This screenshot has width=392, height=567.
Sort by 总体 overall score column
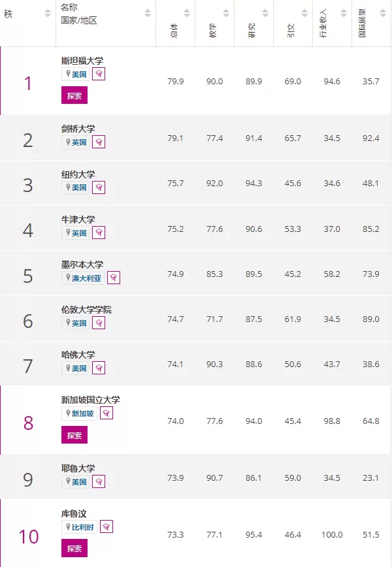(187, 13)
